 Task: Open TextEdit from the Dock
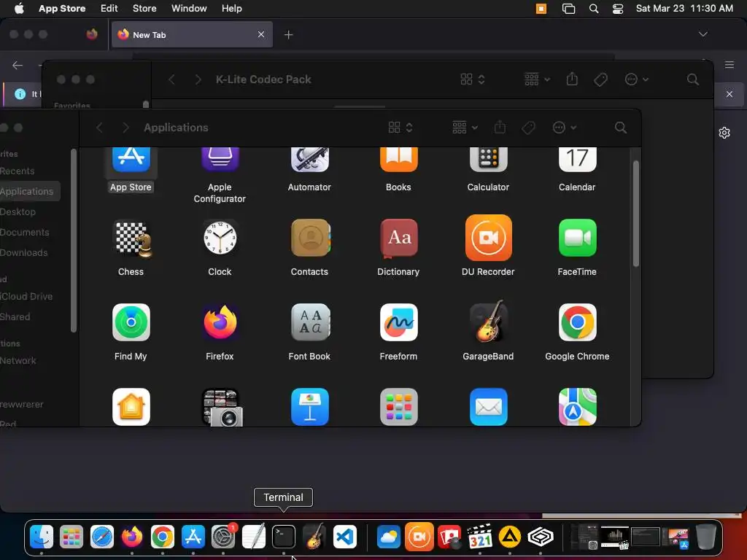pyautogui.click(x=253, y=537)
